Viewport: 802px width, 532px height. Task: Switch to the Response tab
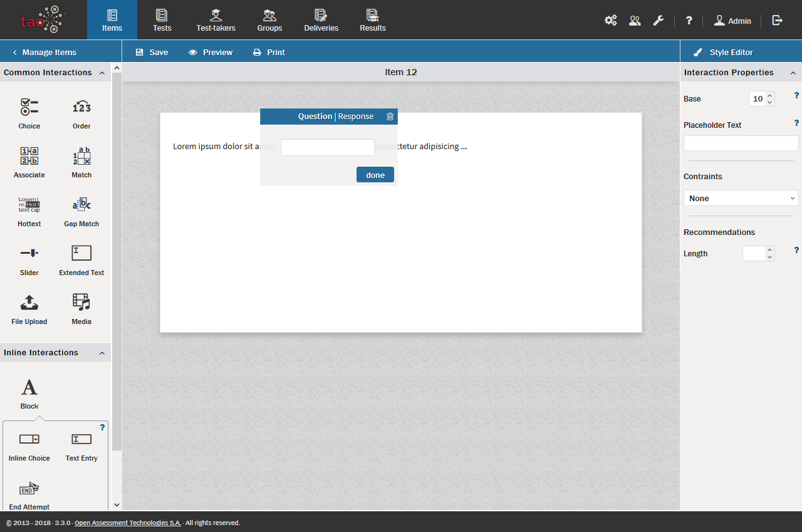[356, 117]
